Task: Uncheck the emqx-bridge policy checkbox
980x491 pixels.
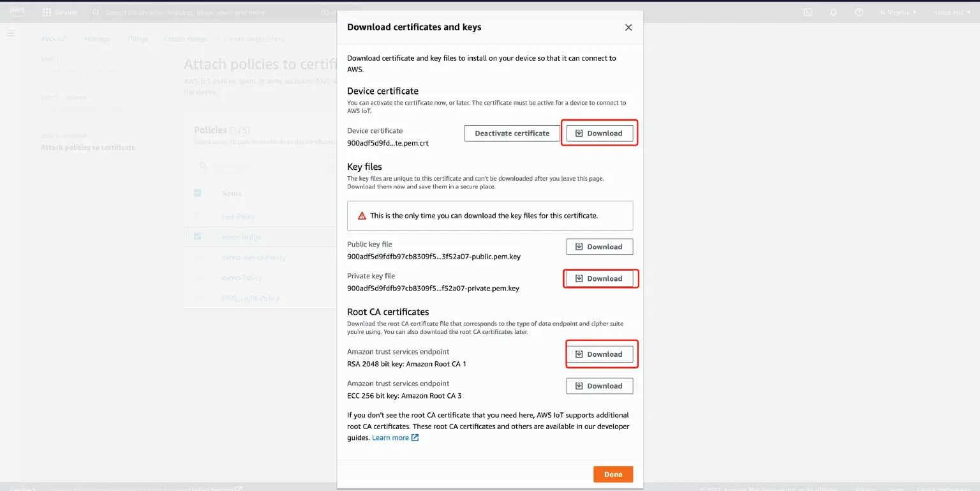Action: point(198,236)
